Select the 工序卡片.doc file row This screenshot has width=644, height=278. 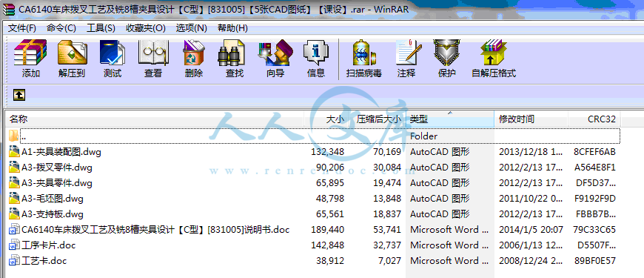312,245
